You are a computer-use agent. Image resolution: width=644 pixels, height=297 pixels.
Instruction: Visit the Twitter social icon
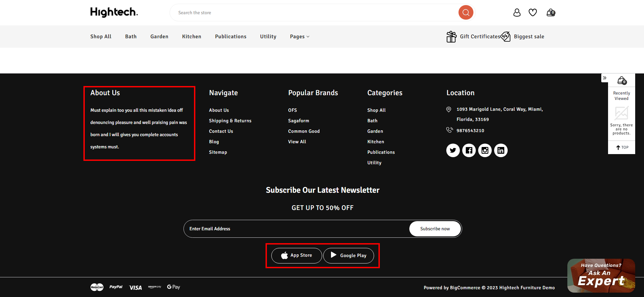(453, 150)
